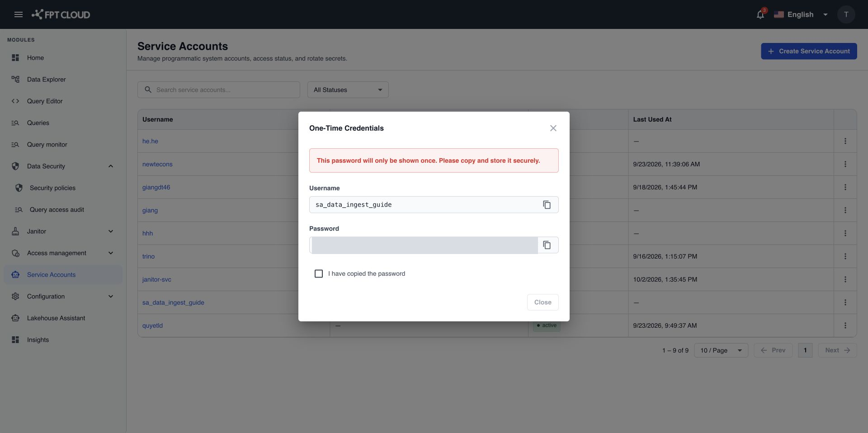868x433 pixels.
Task: Open row actions for quyetld
Action: pyautogui.click(x=845, y=325)
